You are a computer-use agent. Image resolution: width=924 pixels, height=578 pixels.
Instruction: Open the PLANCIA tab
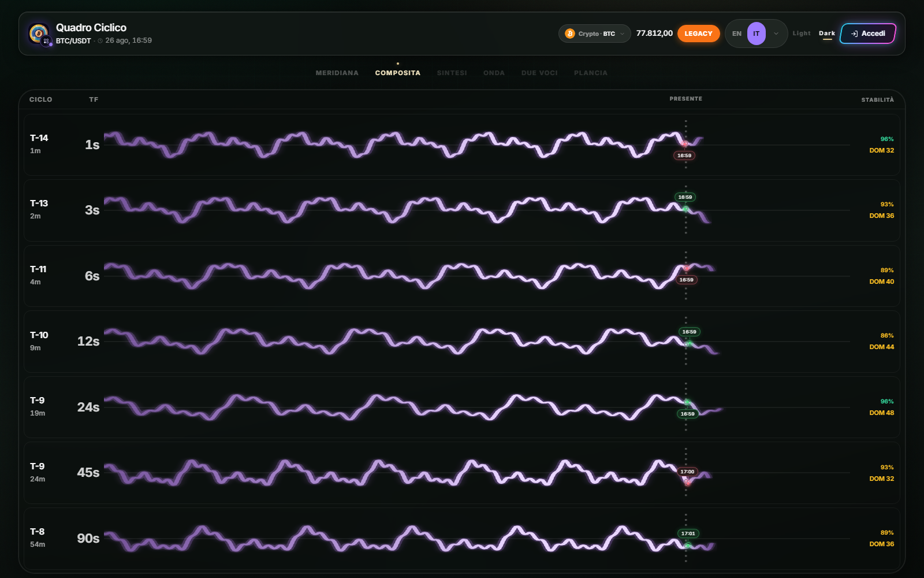point(591,73)
